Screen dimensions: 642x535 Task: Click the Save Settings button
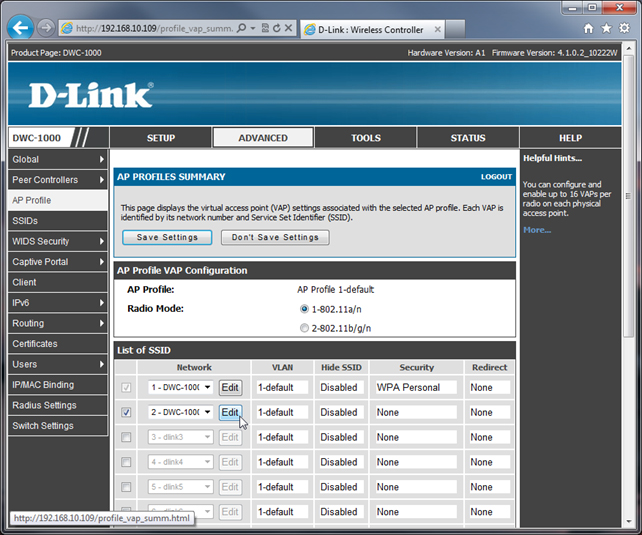pos(167,237)
